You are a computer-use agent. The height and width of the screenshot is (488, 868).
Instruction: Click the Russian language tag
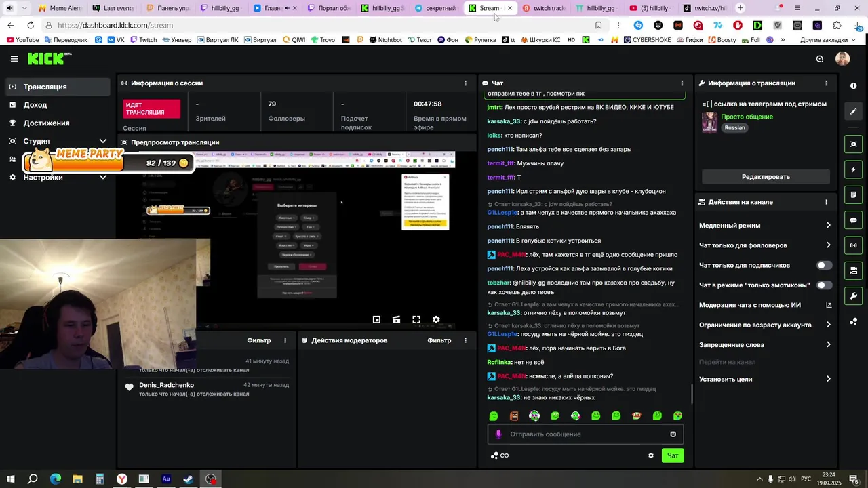(734, 127)
